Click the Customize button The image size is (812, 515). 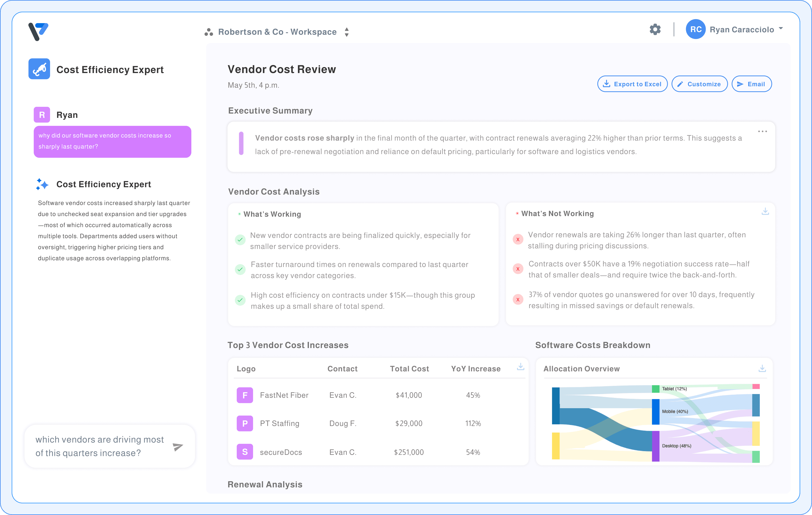click(x=699, y=84)
